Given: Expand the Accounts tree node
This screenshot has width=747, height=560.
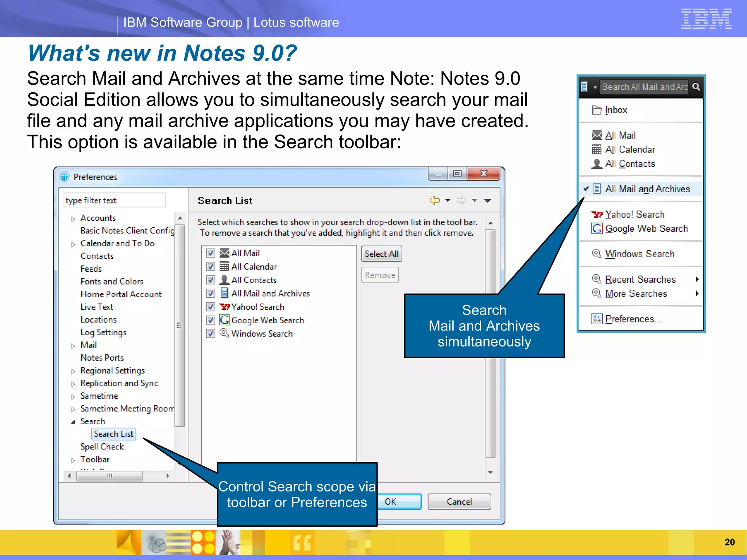Looking at the screenshot, I should 73,219.
